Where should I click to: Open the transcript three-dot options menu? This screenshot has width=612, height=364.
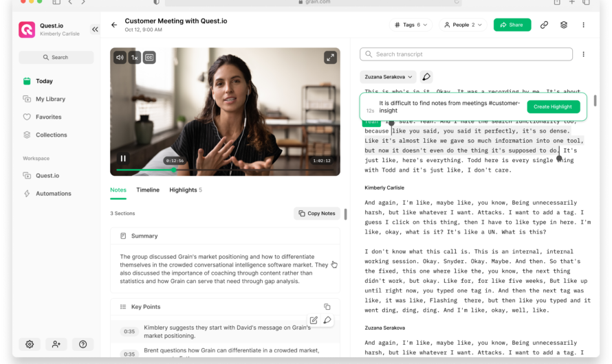pos(584,54)
